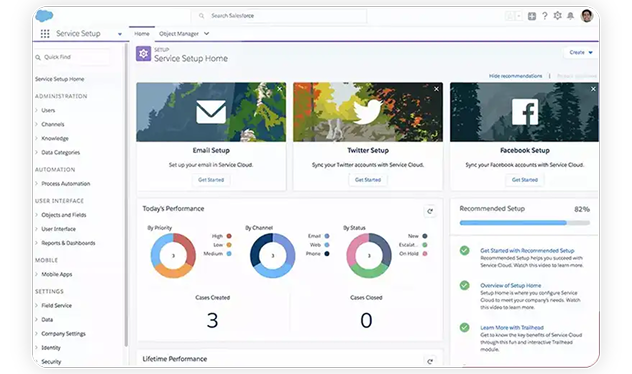Open the App Launcher grid icon
The height and width of the screenshot is (374, 632).
coord(45,34)
